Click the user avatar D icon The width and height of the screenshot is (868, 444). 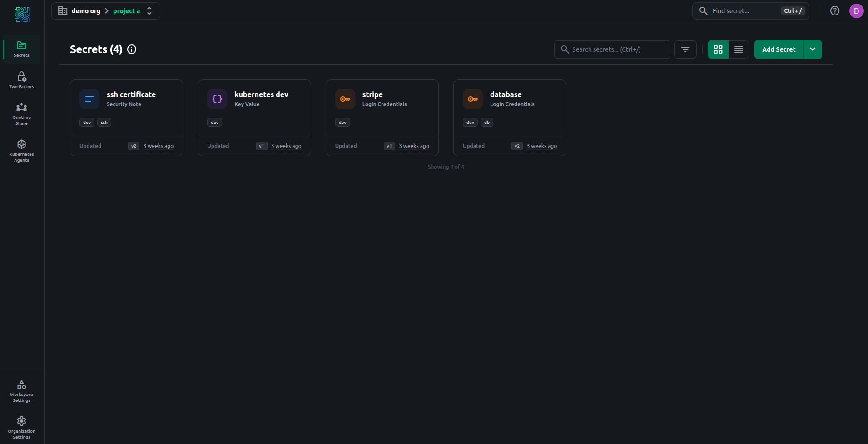pyautogui.click(x=856, y=11)
